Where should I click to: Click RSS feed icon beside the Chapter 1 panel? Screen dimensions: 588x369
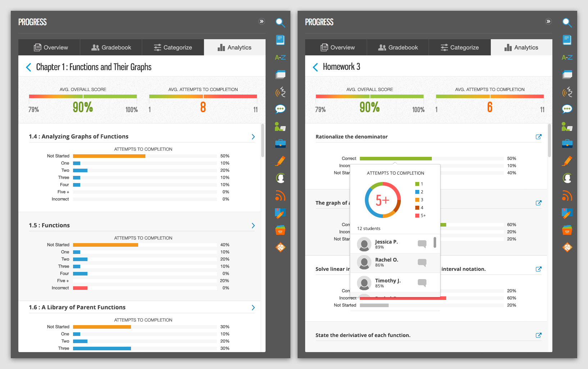click(280, 196)
